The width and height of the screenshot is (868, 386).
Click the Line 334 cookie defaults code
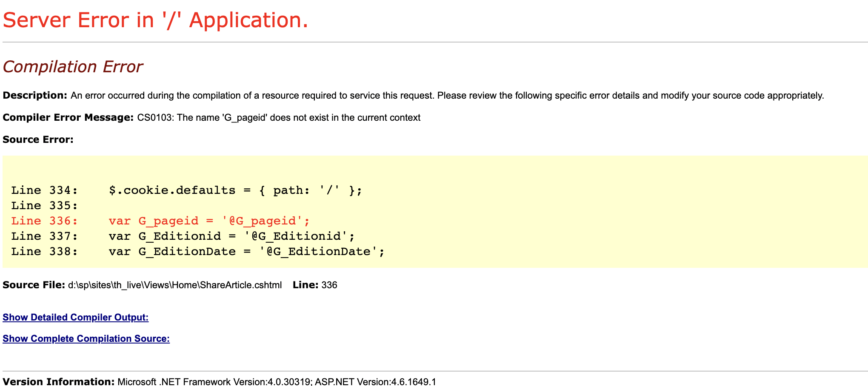[x=235, y=190]
